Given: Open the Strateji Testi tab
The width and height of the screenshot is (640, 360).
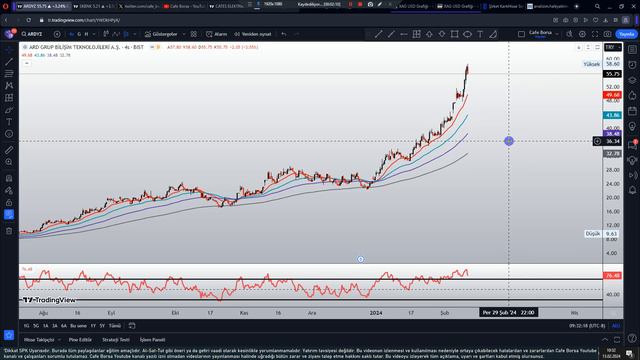Looking at the screenshot, I should click(116, 340).
